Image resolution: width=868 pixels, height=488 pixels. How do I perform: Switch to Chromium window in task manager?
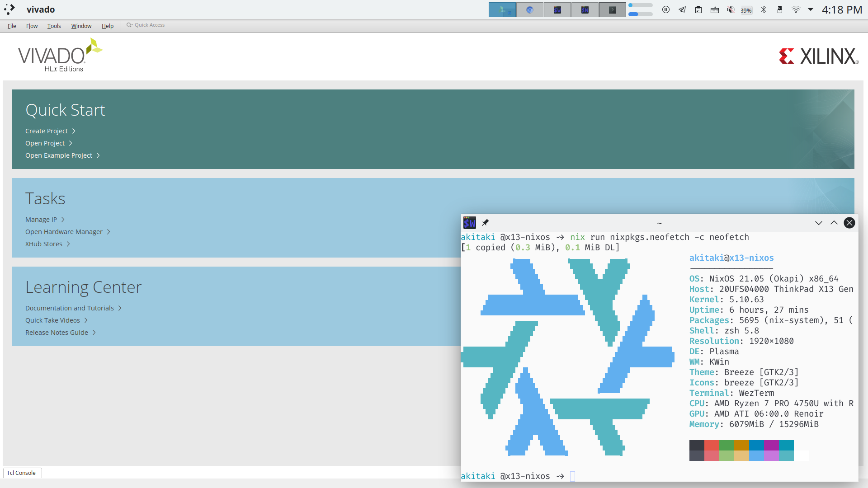(x=529, y=9)
